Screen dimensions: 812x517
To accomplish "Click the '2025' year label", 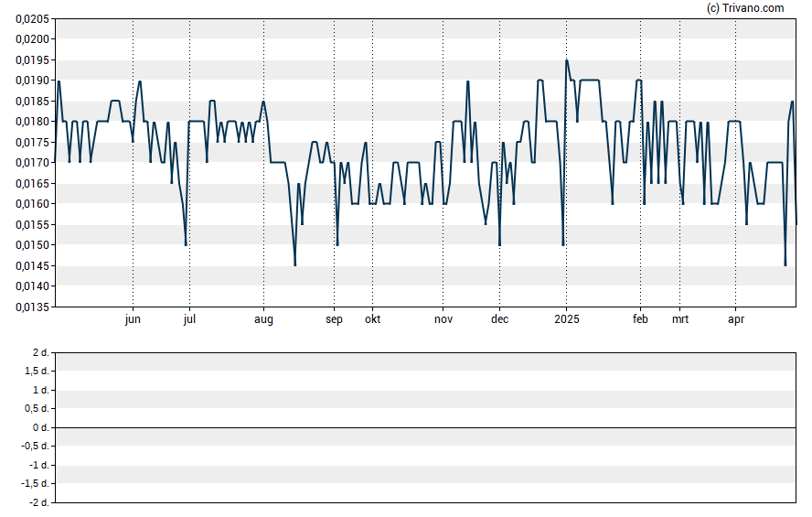I will (567, 319).
